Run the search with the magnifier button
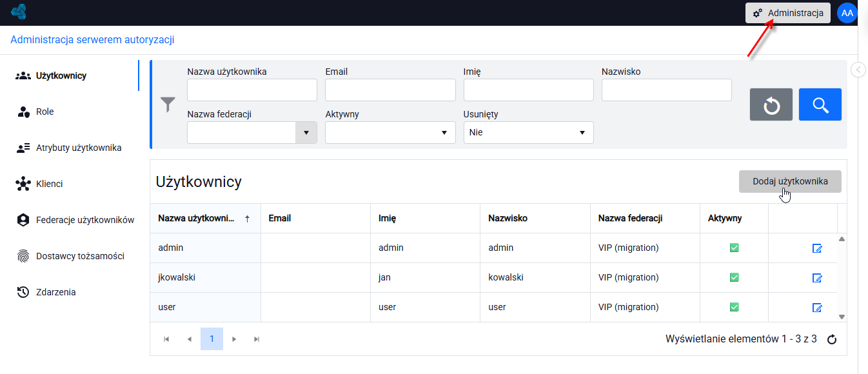868x374 pixels. pos(820,104)
